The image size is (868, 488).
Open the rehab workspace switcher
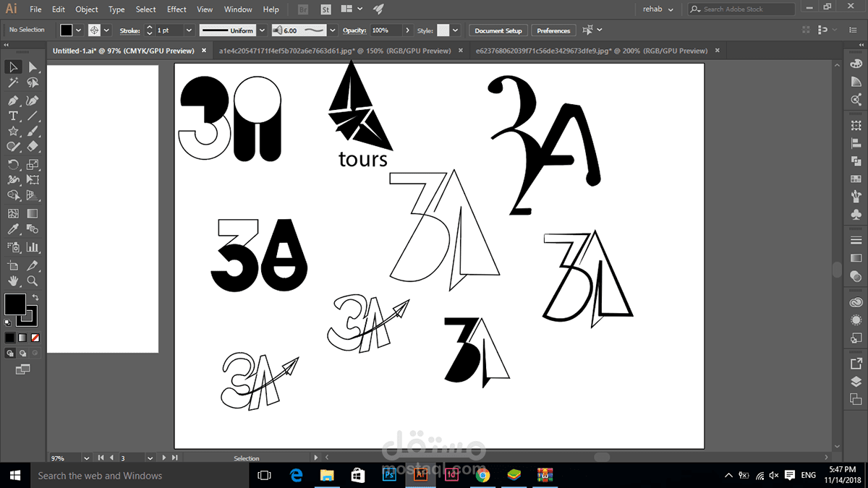pyautogui.click(x=658, y=9)
